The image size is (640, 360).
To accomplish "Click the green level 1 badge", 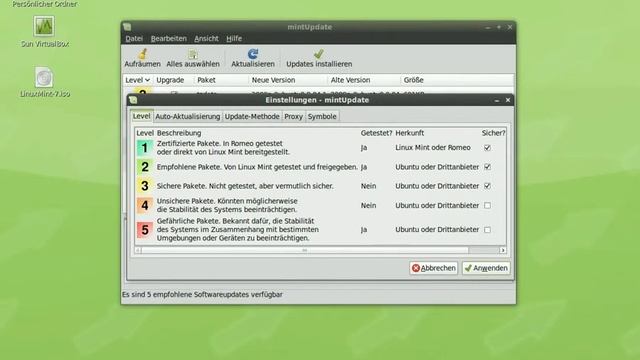I will coord(144,148).
